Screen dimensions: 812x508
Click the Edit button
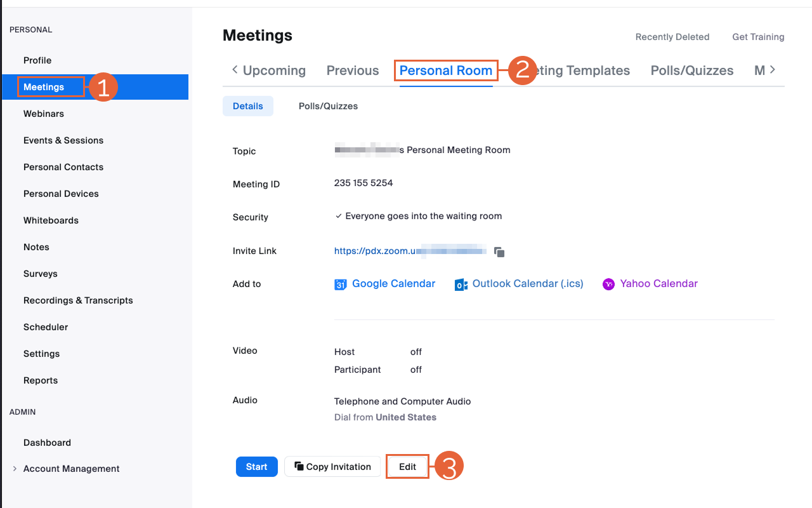coord(407,467)
